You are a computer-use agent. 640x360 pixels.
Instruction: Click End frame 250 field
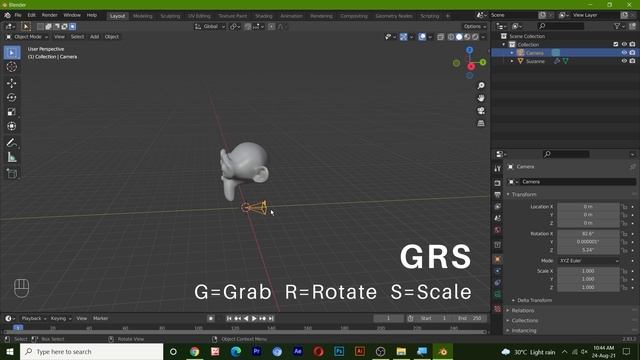coord(470,318)
